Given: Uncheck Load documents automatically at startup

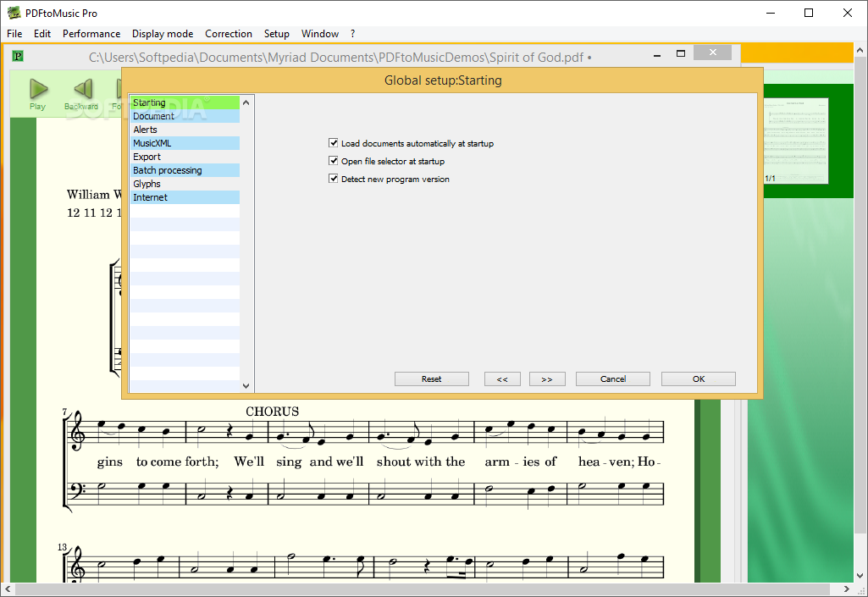Looking at the screenshot, I should (x=334, y=144).
